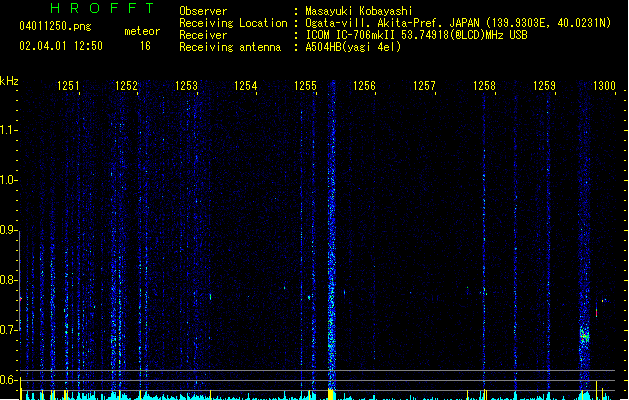This screenshot has height=400, width=629.
Task: Click the 1259 time axis marker
Action: point(544,86)
